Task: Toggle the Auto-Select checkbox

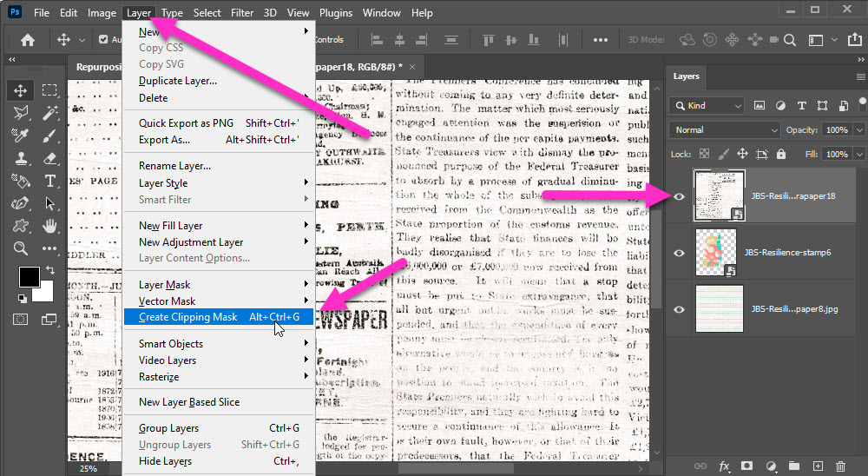Action: tap(103, 39)
